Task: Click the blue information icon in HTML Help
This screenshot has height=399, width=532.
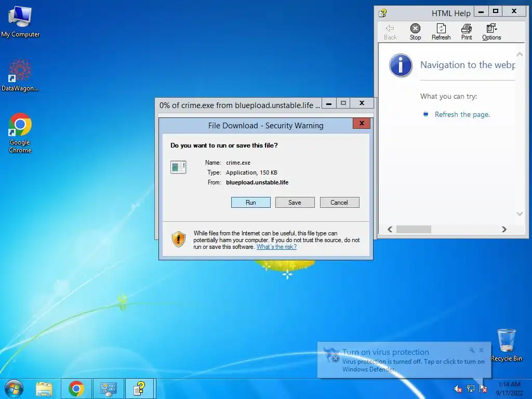Action: click(x=401, y=65)
